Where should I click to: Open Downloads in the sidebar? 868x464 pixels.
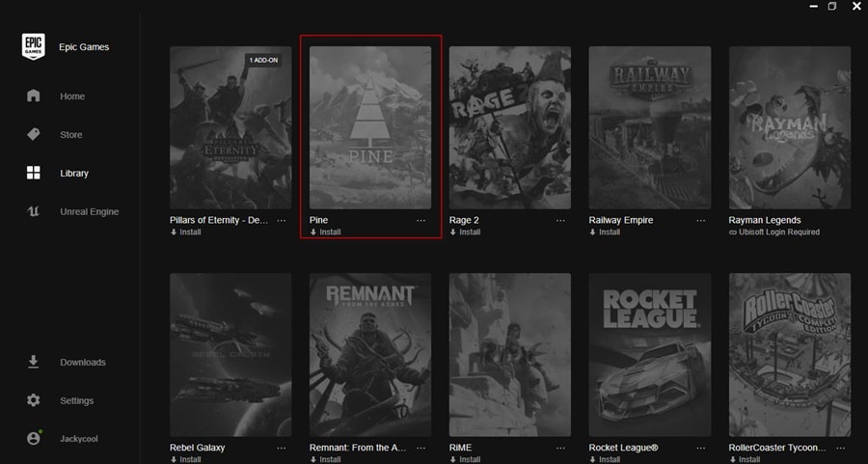click(x=83, y=362)
